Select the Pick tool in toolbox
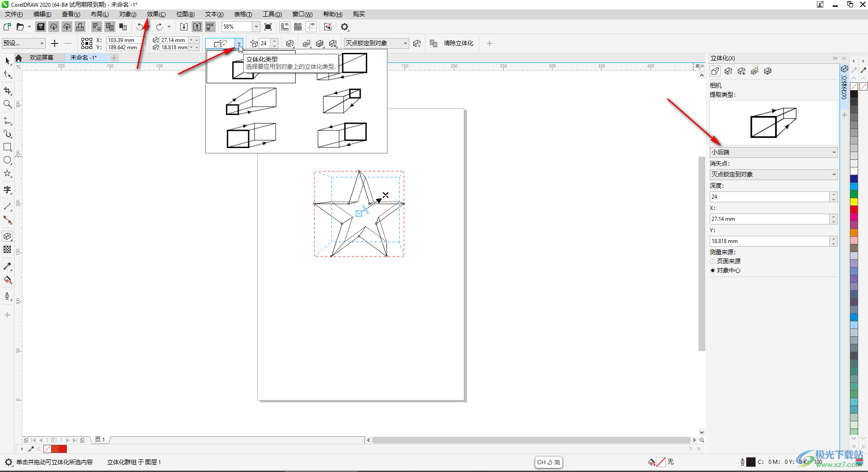Viewport: 868px width, 472px height. click(x=7, y=60)
